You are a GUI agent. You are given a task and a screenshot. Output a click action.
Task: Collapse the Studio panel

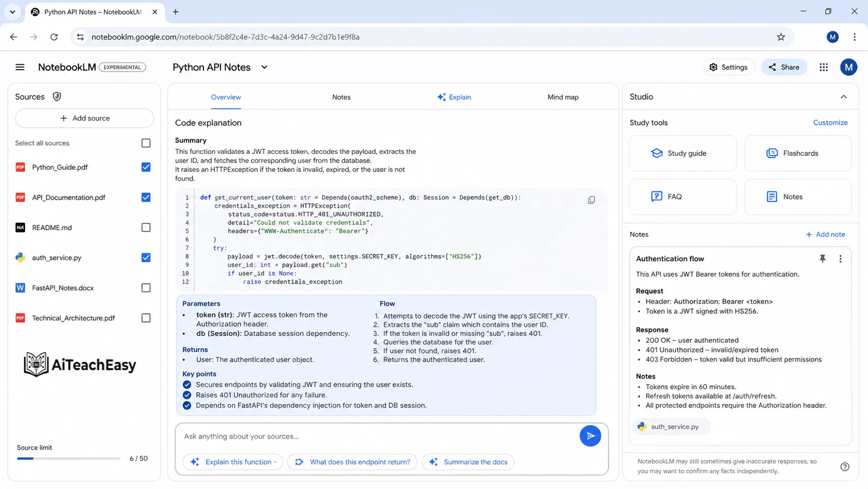click(x=844, y=97)
